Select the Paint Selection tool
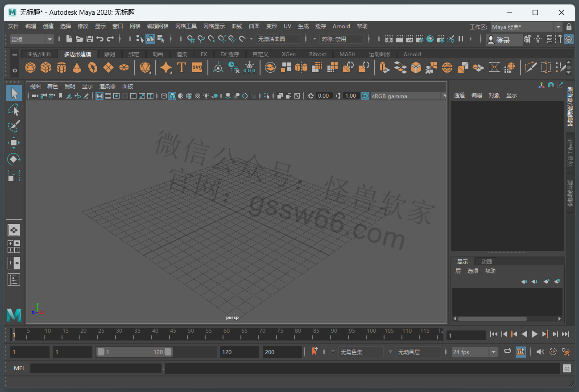 (x=14, y=126)
